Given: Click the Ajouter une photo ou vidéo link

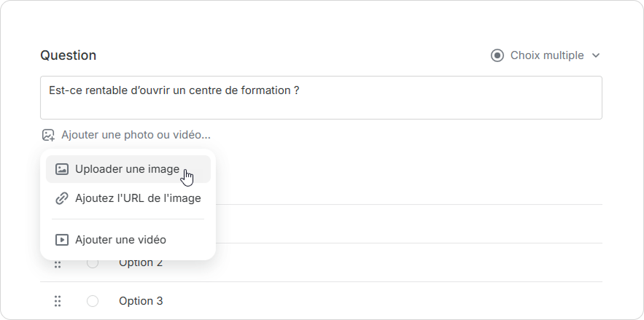Looking at the screenshot, I should [136, 135].
